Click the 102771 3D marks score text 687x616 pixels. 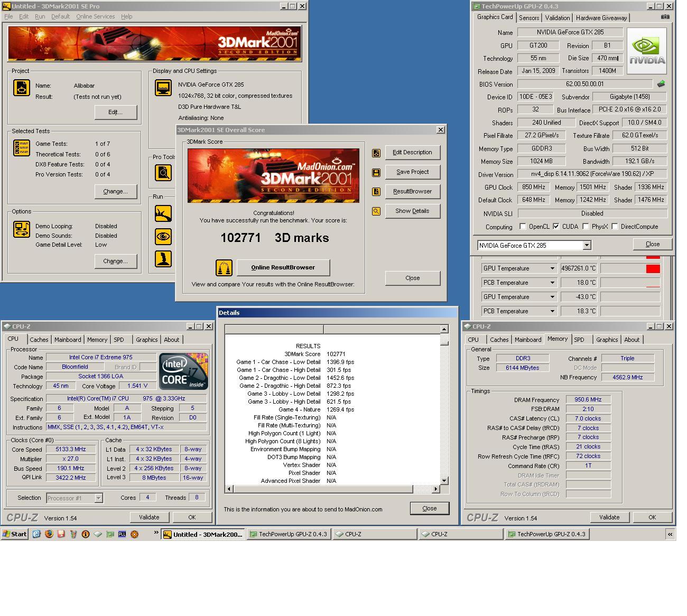coord(274,238)
